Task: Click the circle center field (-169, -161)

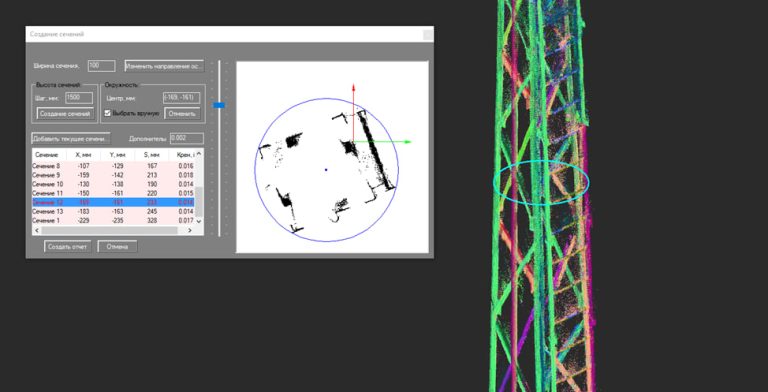Action: (182, 98)
